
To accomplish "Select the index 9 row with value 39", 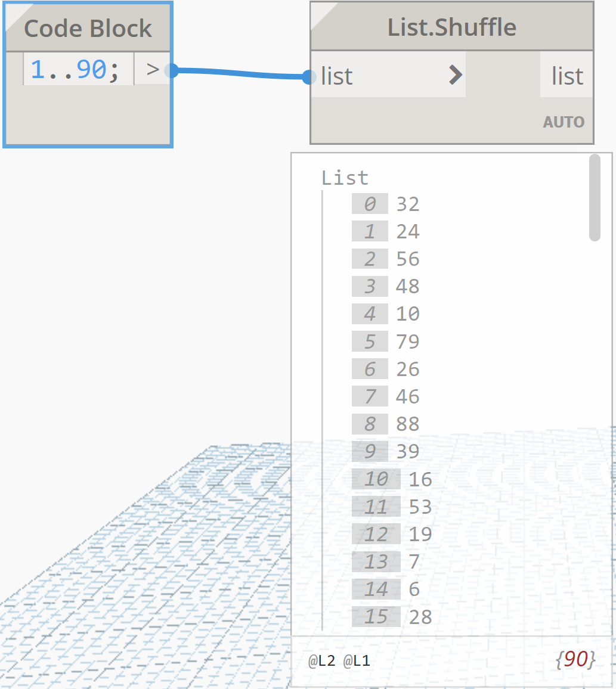I will pos(386,451).
